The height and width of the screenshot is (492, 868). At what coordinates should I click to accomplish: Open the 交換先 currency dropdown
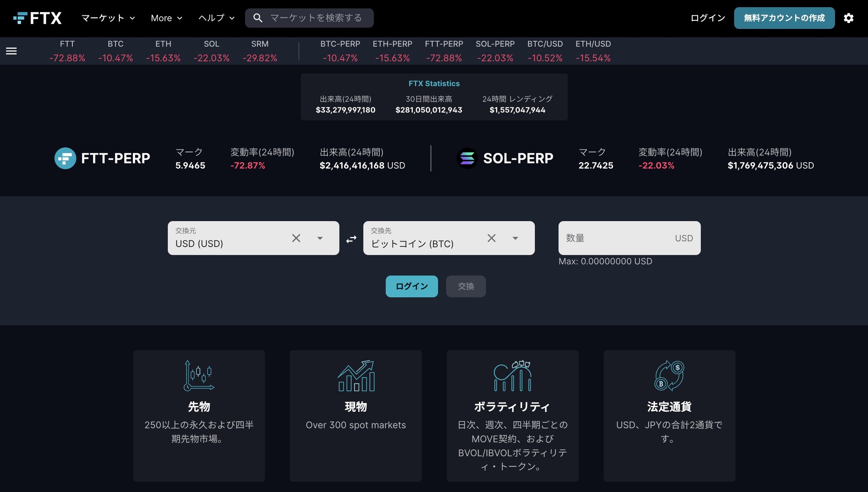tap(516, 238)
